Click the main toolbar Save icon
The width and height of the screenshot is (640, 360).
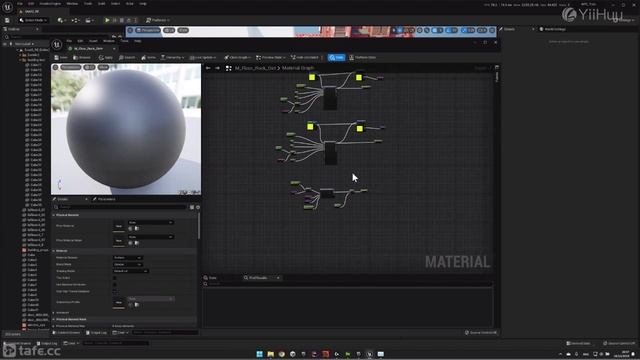click(x=7, y=20)
